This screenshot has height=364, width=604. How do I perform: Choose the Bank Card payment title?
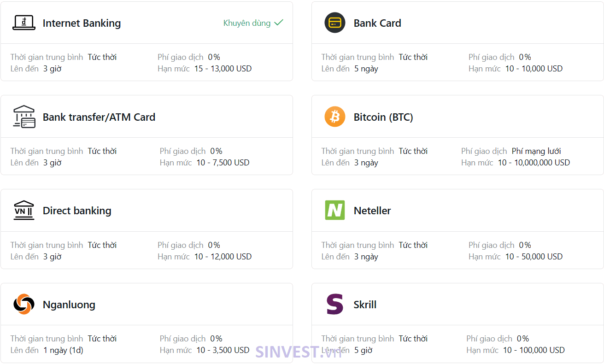pos(377,23)
